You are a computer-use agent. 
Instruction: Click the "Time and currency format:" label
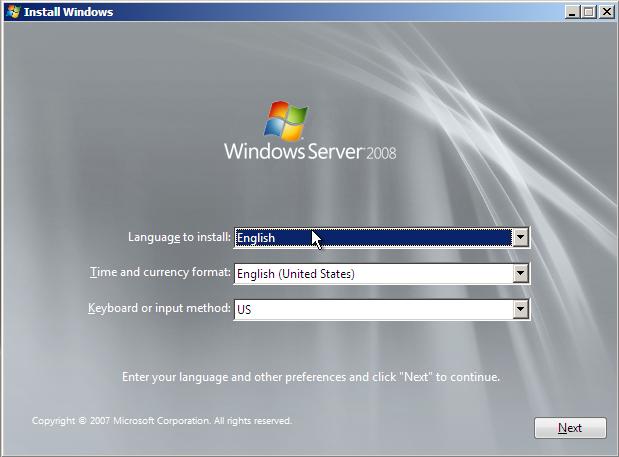tap(160, 272)
